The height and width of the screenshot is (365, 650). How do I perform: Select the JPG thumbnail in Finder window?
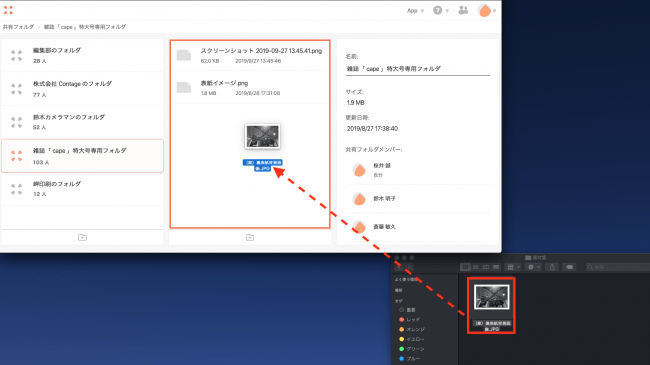tap(491, 305)
